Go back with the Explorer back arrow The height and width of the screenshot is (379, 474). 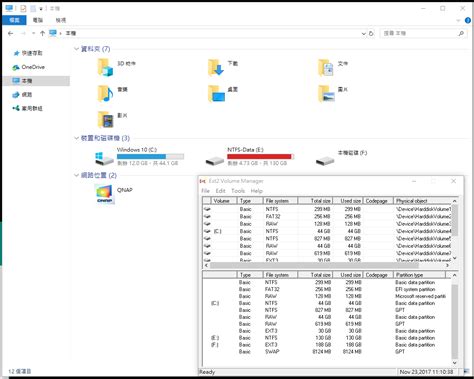click(11, 33)
